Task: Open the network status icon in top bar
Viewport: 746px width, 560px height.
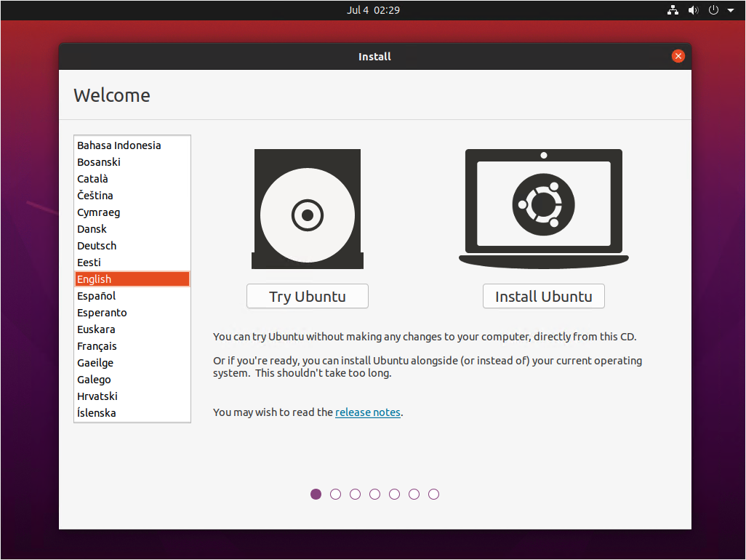Action: tap(673, 10)
